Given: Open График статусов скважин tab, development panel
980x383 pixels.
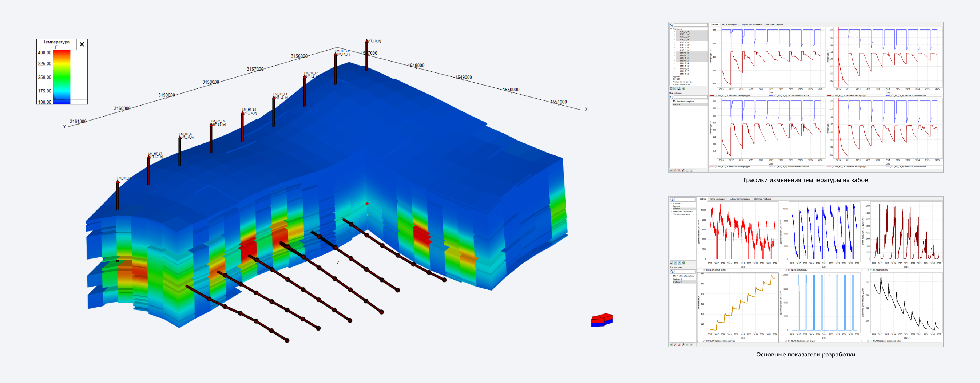Looking at the screenshot, I should point(739,199).
